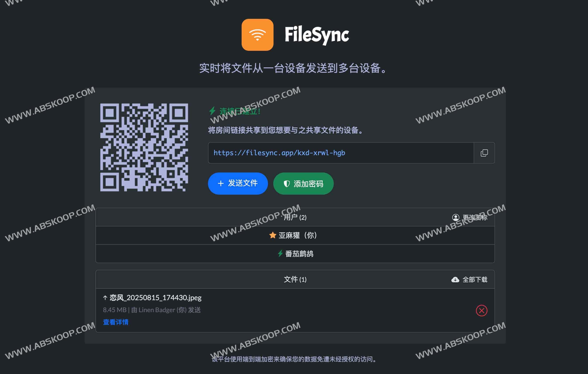
Task: Select the room URL input field
Action: click(x=341, y=153)
